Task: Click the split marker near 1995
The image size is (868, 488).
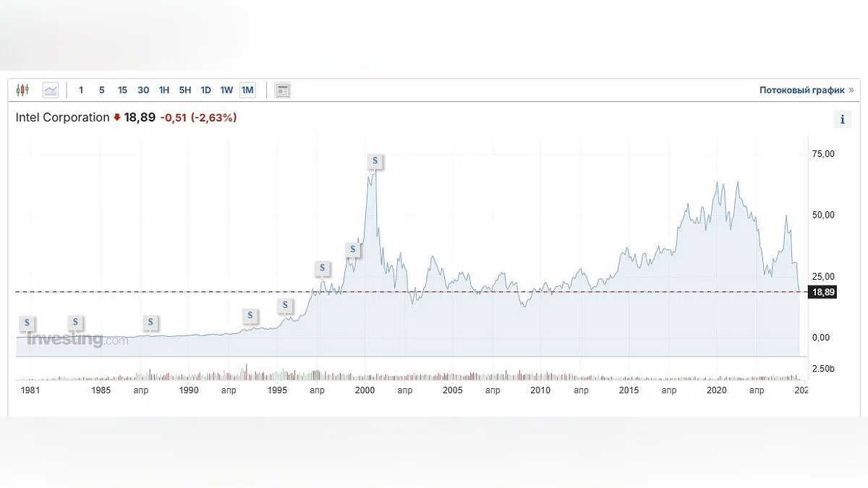Action: click(x=286, y=305)
